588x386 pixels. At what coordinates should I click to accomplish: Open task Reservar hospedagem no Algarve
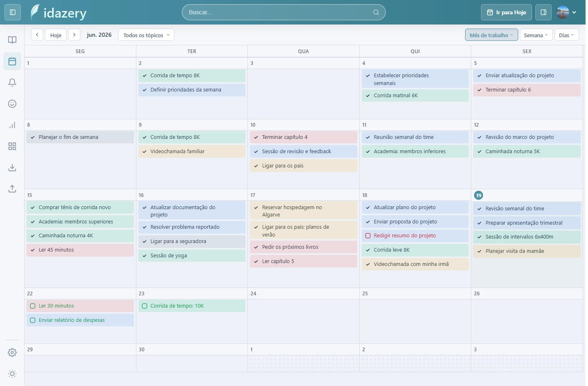pos(303,211)
